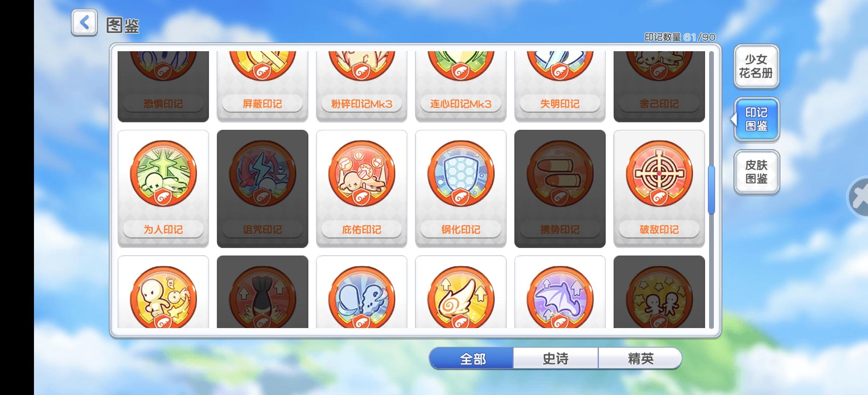Image resolution: width=868 pixels, height=395 pixels.
Task: Open the 庇佑印记 badge icon
Action: pyautogui.click(x=362, y=173)
